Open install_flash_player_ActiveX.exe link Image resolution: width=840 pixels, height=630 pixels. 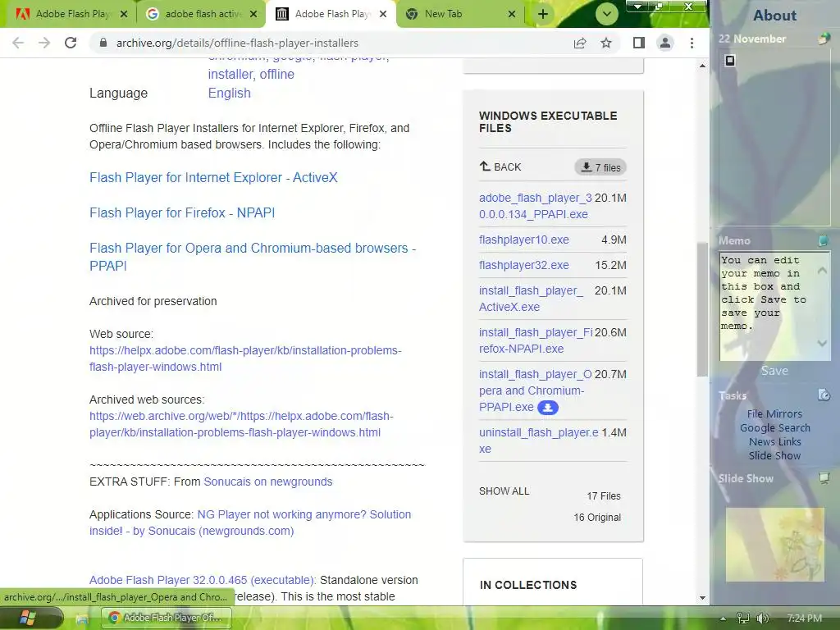tap(531, 299)
